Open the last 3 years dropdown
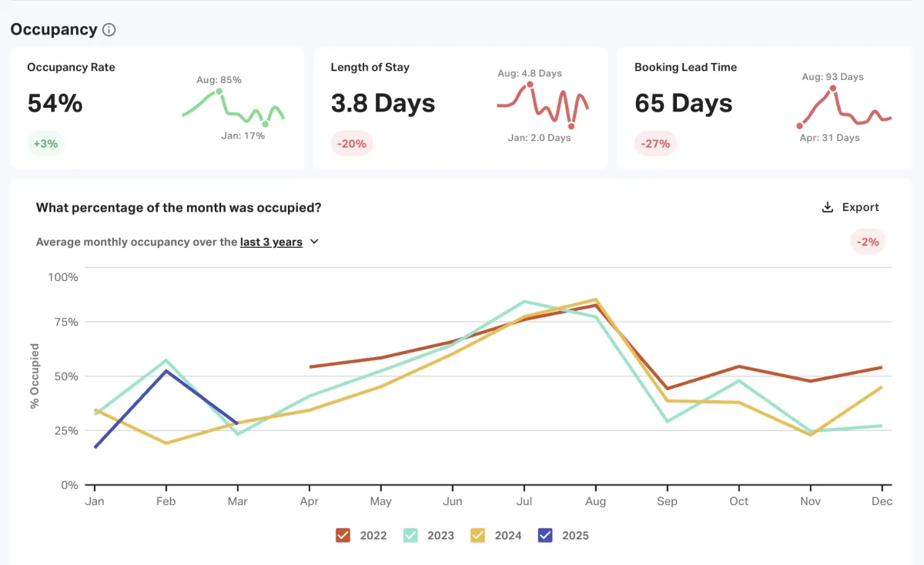The image size is (924, 565). [x=271, y=242]
